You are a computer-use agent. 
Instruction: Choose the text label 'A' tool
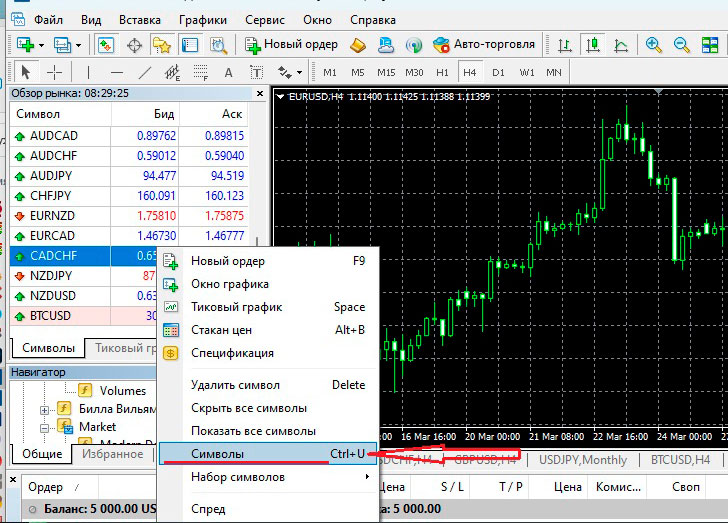(228, 72)
